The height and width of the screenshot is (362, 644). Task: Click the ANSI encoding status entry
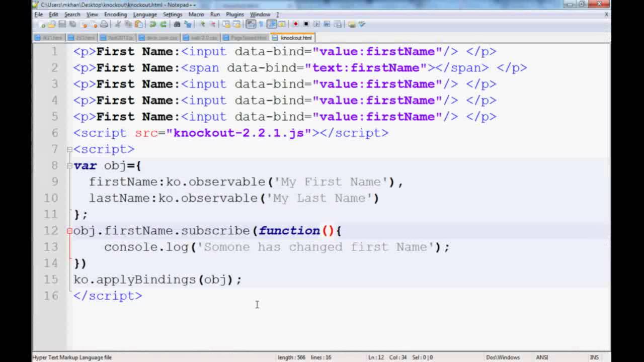[x=542, y=357]
